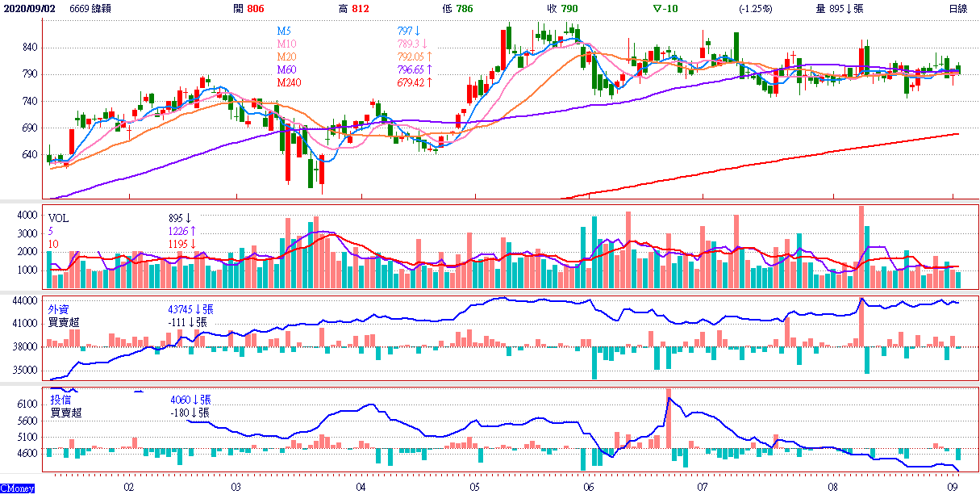The height and width of the screenshot is (503, 980).
Task: Select the M5 moving average legend label
Action: click(x=285, y=31)
